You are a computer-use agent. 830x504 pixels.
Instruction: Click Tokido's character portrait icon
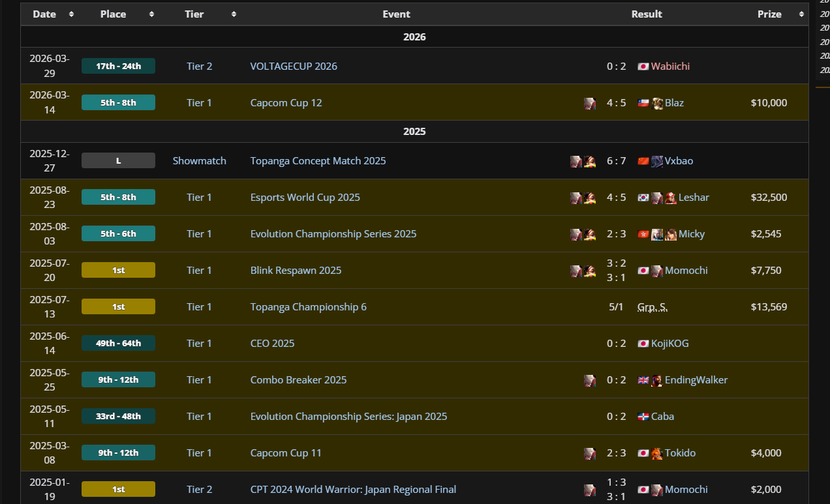point(657,453)
